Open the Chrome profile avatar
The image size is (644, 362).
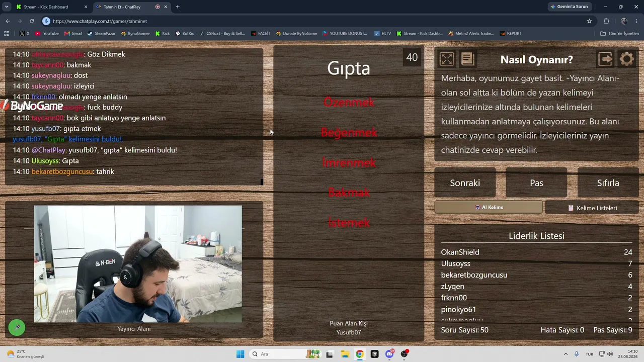coord(624,21)
